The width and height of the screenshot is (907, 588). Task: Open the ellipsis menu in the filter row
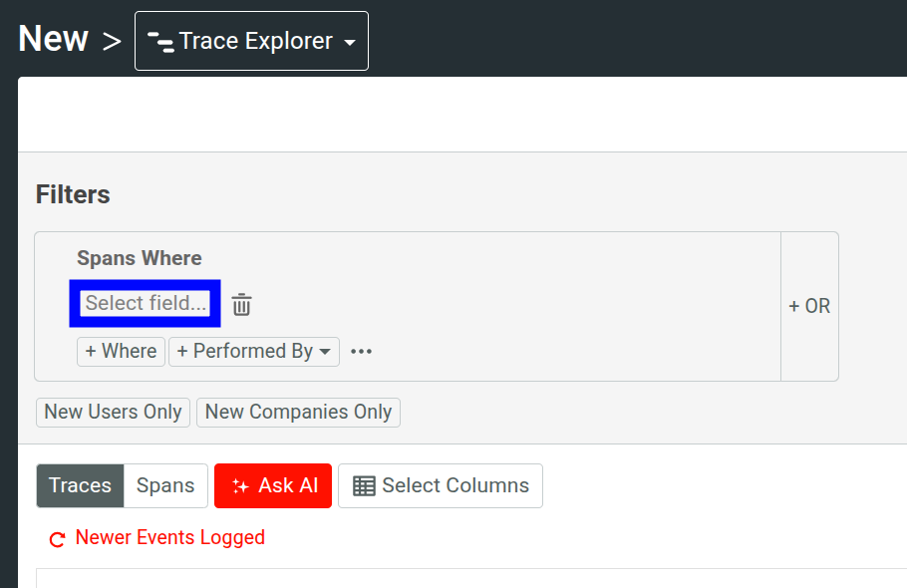pos(361,351)
